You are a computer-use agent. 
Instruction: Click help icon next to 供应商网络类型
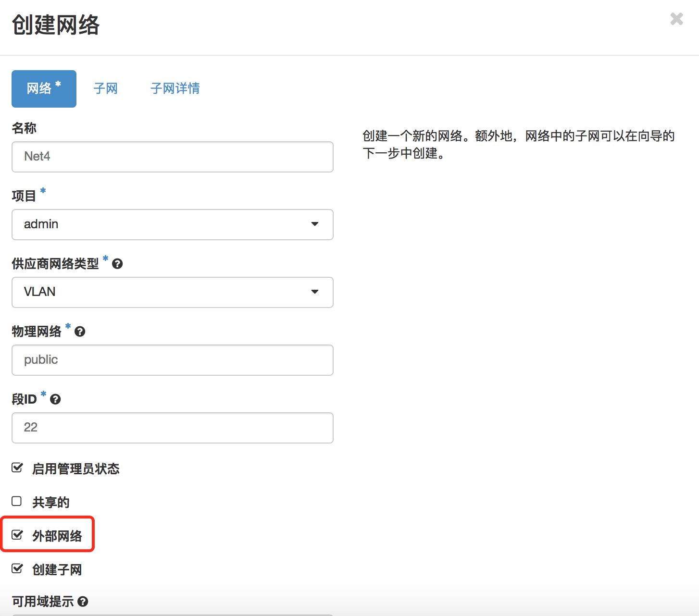(x=117, y=264)
